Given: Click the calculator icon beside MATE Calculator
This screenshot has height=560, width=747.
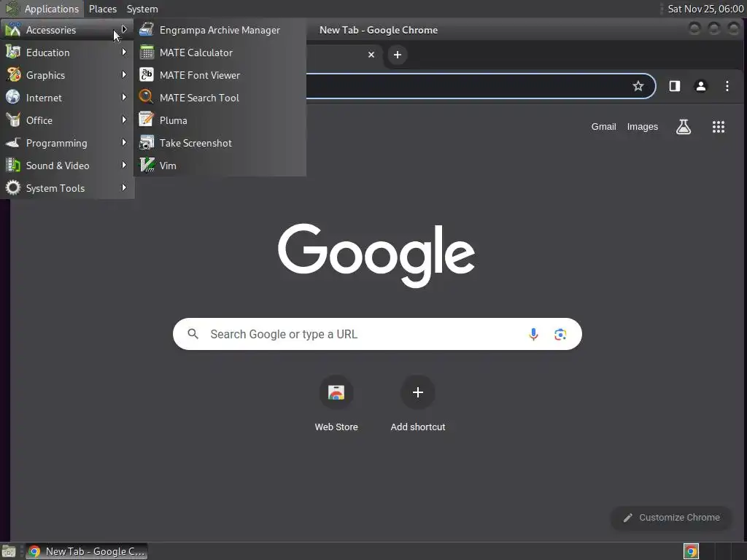Looking at the screenshot, I should 147,52.
